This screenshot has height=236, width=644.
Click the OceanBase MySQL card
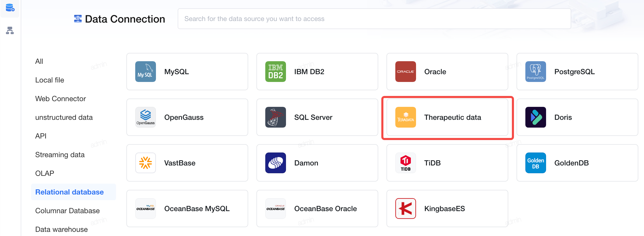(187, 209)
